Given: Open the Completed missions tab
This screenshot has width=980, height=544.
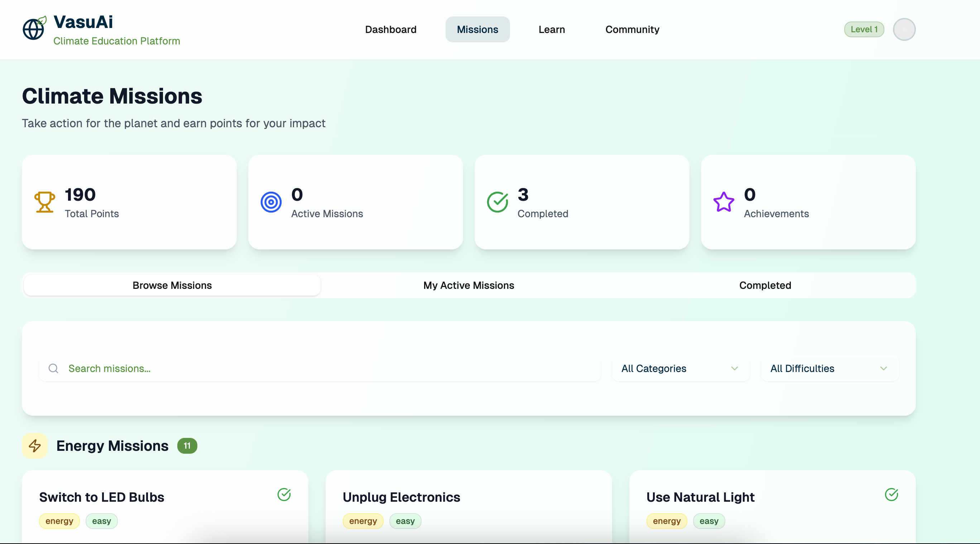Looking at the screenshot, I should (765, 285).
